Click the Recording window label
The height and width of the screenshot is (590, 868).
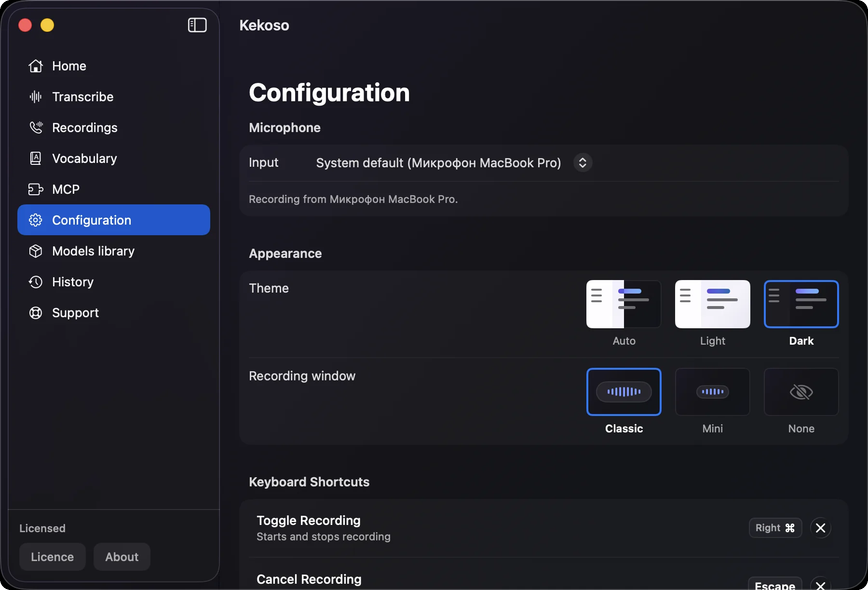302,376
